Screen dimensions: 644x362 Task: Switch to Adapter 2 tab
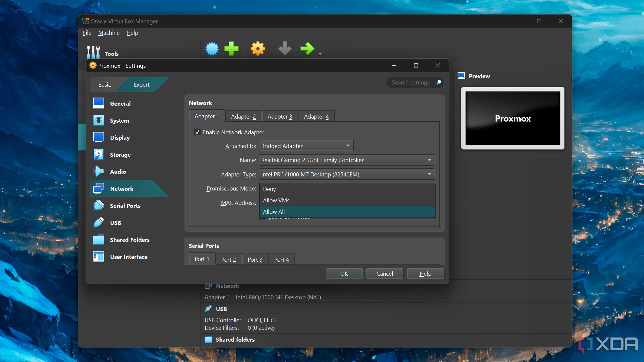click(x=243, y=116)
